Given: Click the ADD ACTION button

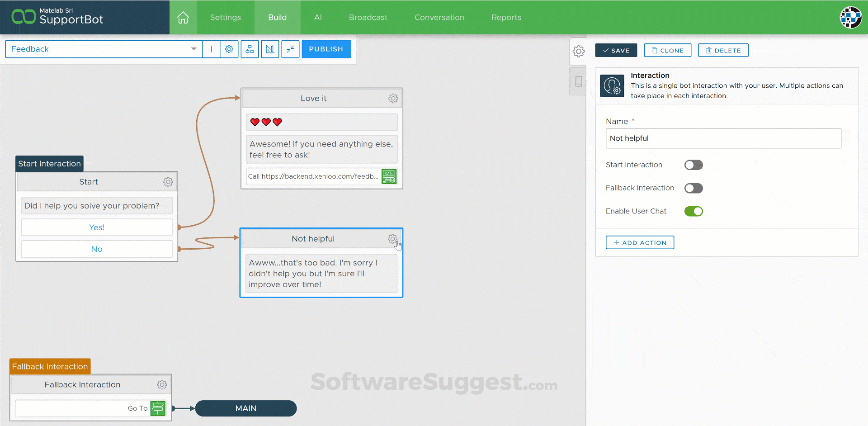Looking at the screenshot, I should pyautogui.click(x=639, y=242).
